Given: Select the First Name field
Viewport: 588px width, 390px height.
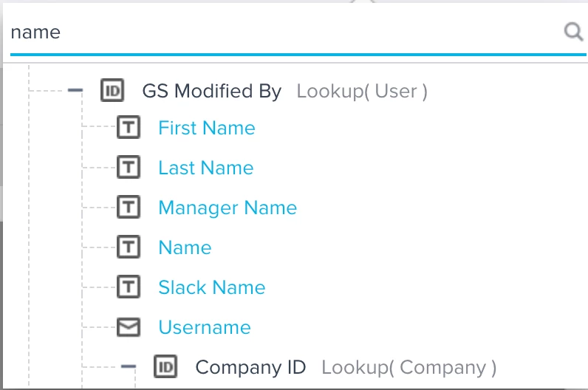Looking at the screenshot, I should (207, 128).
